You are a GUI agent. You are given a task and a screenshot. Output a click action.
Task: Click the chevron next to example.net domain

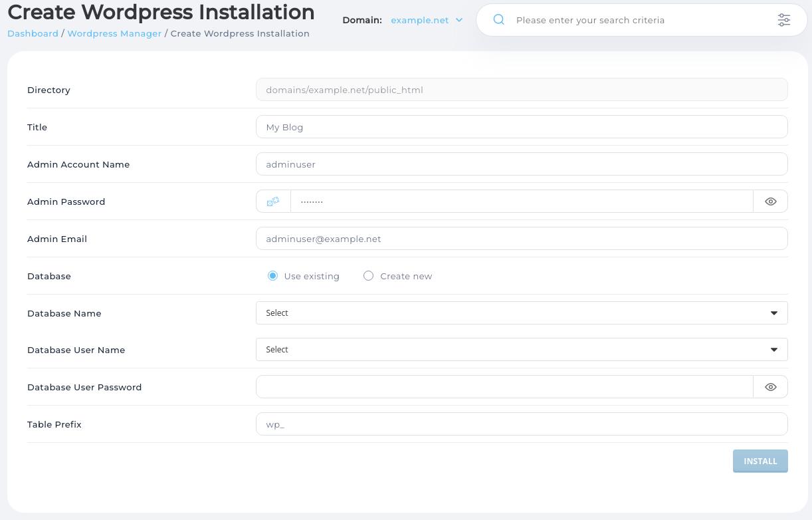coord(458,20)
